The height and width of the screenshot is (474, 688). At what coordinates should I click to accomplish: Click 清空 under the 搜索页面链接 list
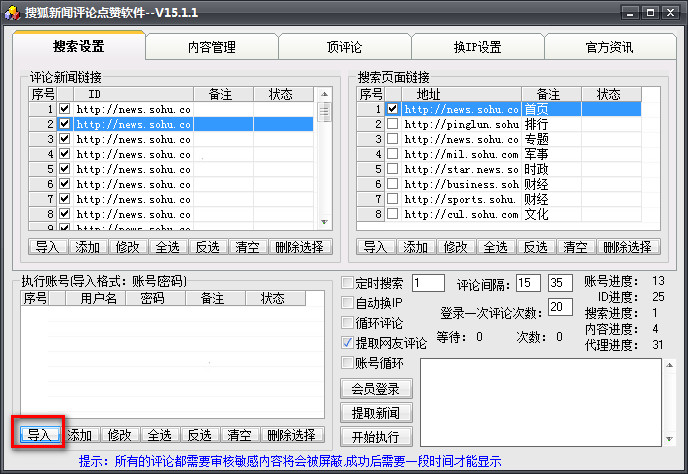(576, 247)
